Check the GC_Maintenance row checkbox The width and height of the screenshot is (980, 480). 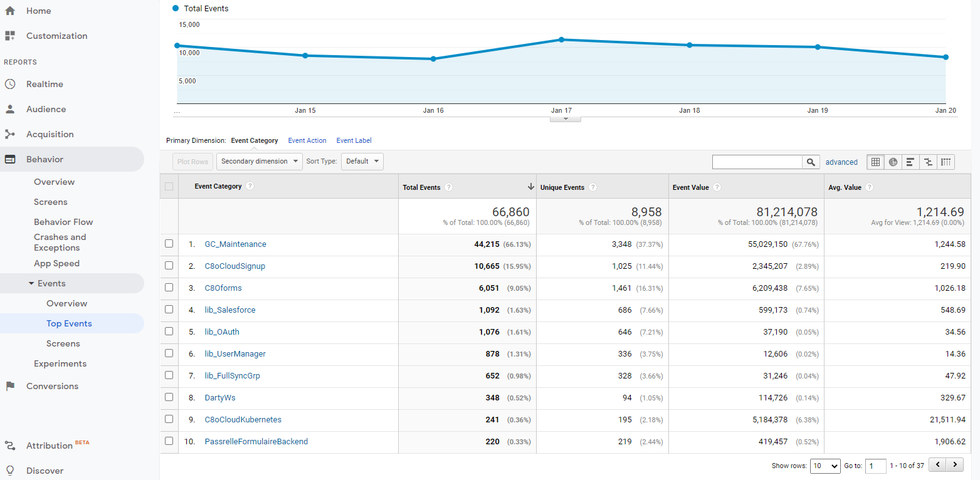(169, 244)
